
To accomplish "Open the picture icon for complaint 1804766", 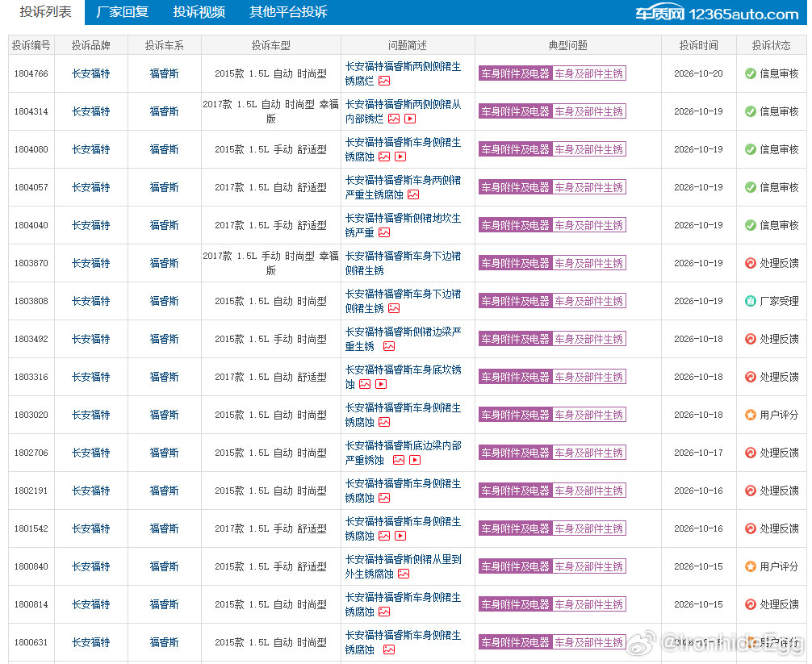I will tap(384, 81).
